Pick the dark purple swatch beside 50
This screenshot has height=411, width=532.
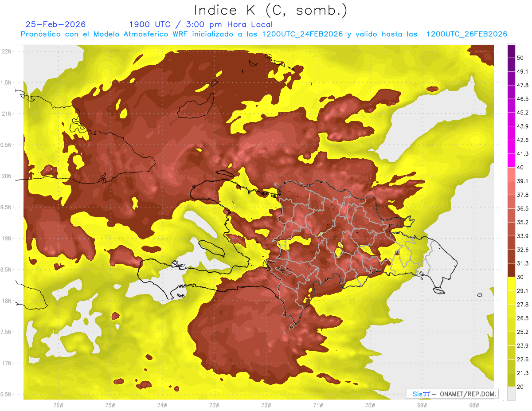(511, 51)
